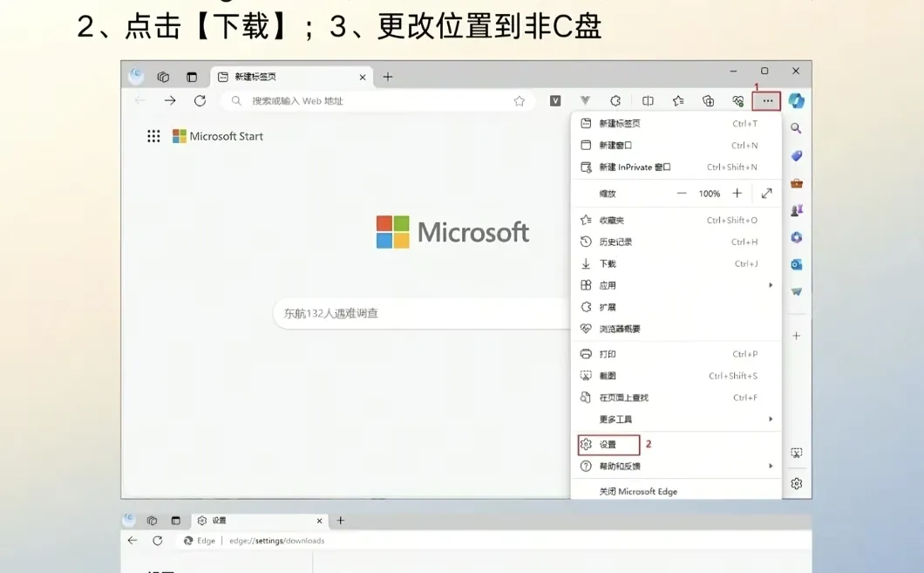Select 新建窗口 from the menu
Viewport: 924px width, 573px height.
pos(676,145)
